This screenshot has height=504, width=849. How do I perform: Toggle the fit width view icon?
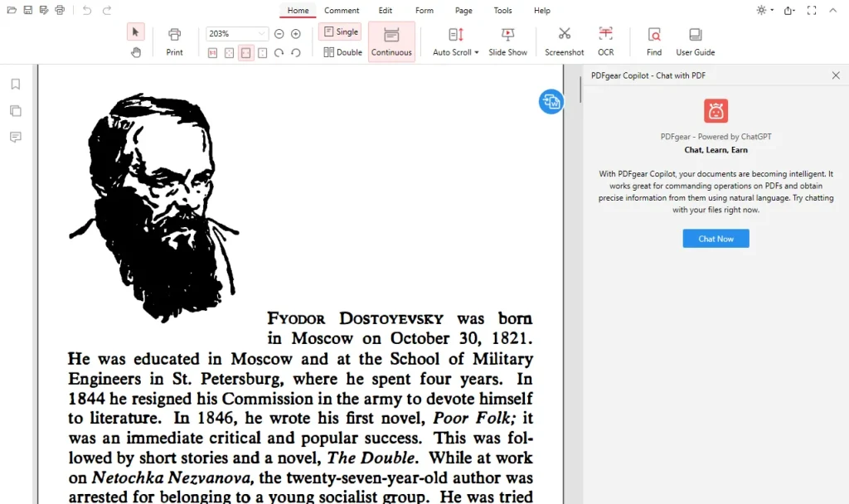pos(245,53)
